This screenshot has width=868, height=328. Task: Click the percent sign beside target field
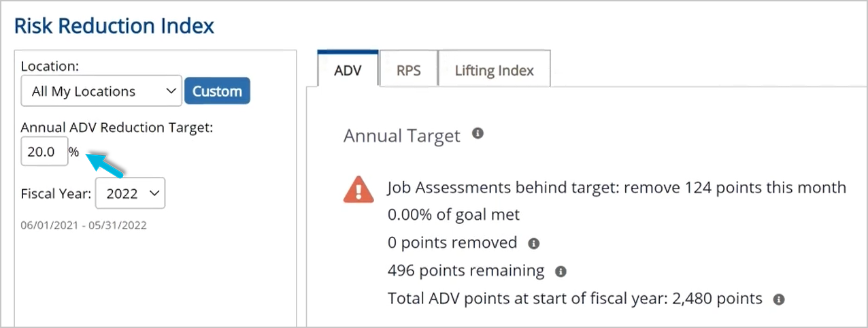[x=74, y=152]
